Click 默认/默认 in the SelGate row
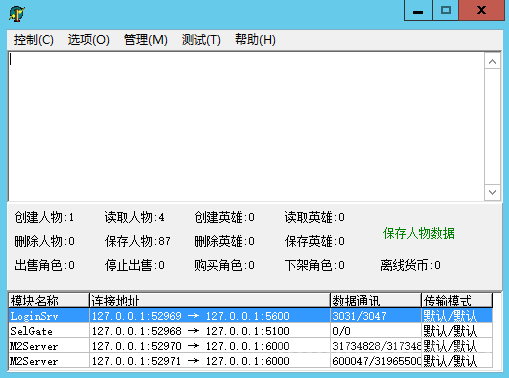Viewport: 509px width, 378px height. 450,331
